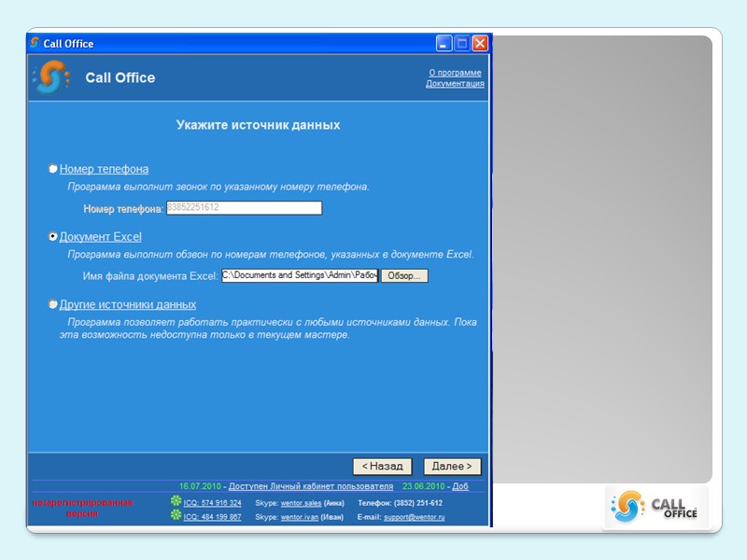Open the 'О программе' link
747x560 pixels.
(x=455, y=73)
